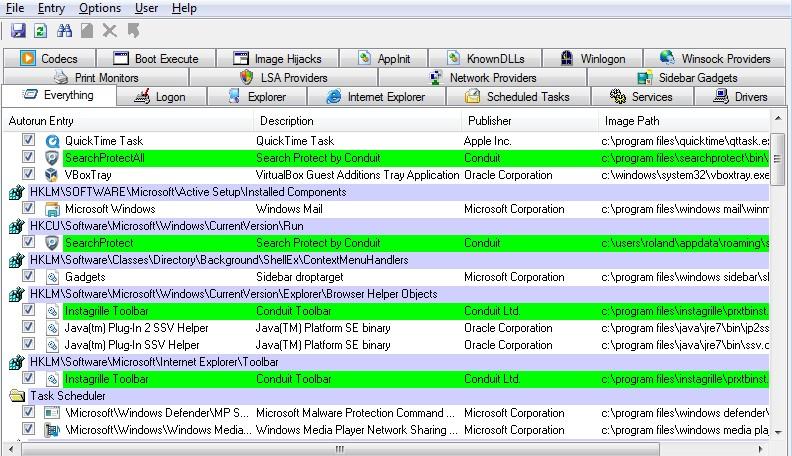Open the Internet Explorer tab
Image resolution: width=792 pixels, height=456 pixels.
[x=376, y=96]
